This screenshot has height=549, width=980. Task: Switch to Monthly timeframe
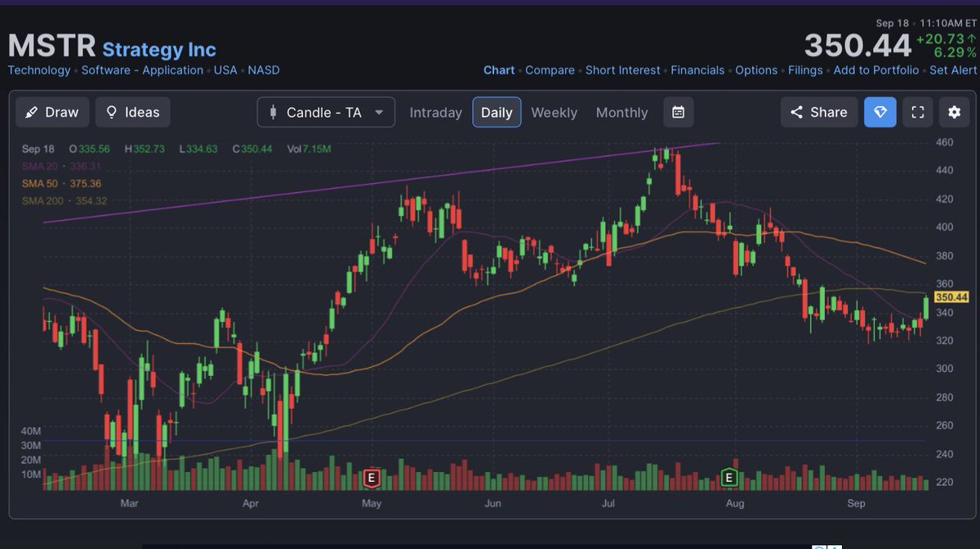click(621, 113)
